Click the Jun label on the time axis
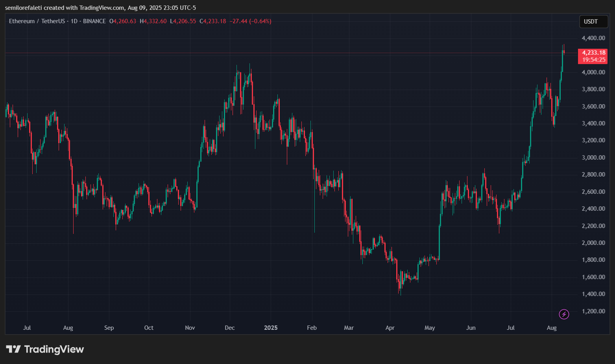 [471, 328]
